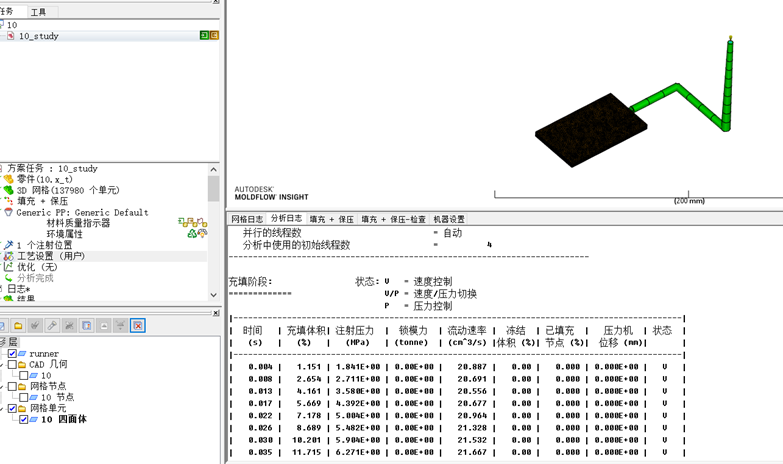This screenshot has height=464, width=783.
Task: Click the 3D mesh icon in study tasks
Action: tap(9, 190)
